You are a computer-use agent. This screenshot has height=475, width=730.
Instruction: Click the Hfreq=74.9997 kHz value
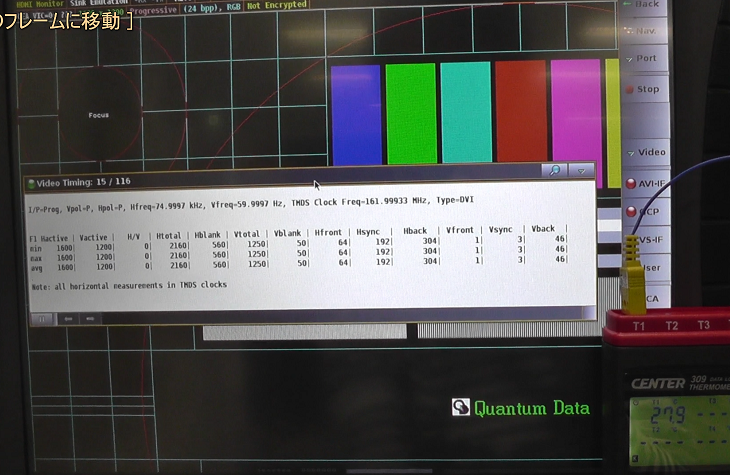tap(167, 205)
